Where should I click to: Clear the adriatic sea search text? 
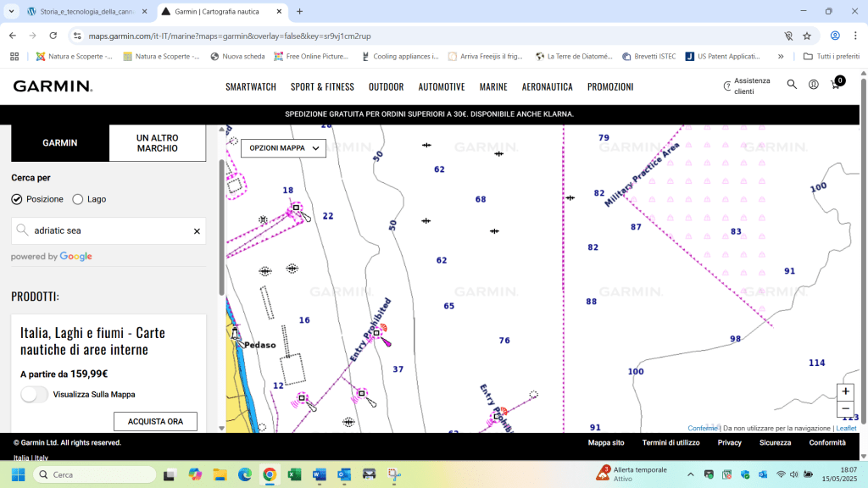tap(197, 230)
